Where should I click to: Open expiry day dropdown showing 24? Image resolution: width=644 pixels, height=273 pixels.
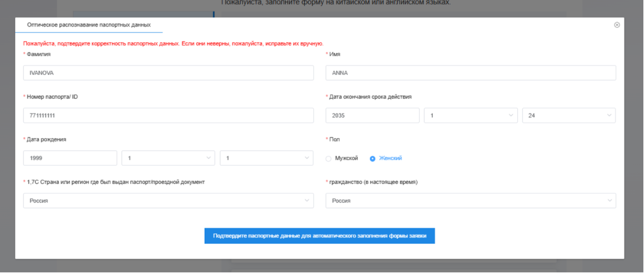coord(569,115)
